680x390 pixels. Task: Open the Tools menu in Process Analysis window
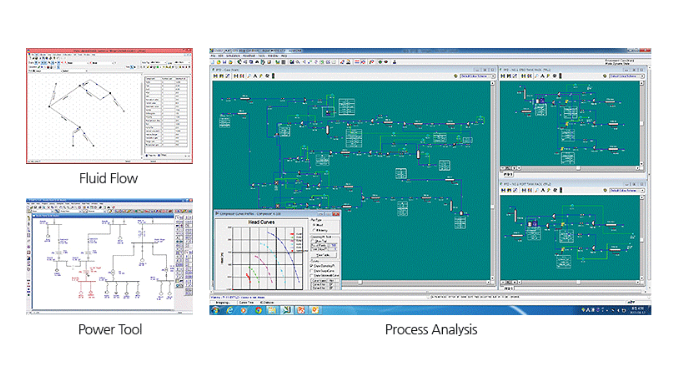click(x=262, y=56)
